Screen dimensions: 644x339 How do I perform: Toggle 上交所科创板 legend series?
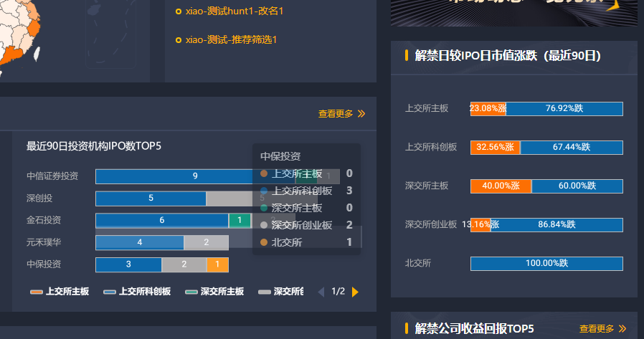pyautogui.click(x=137, y=292)
